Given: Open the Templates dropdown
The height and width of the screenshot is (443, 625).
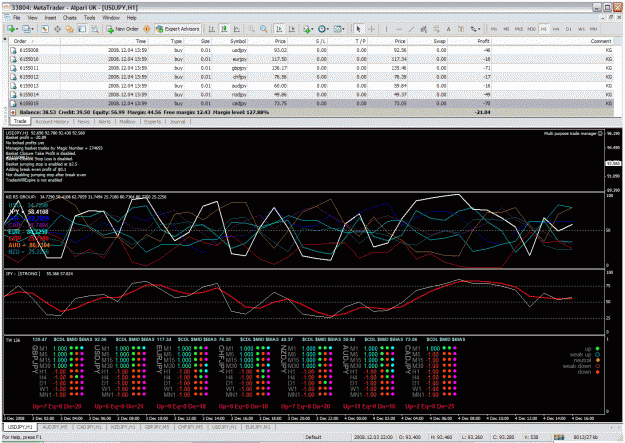Looking at the screenshot, I should 339,29.
